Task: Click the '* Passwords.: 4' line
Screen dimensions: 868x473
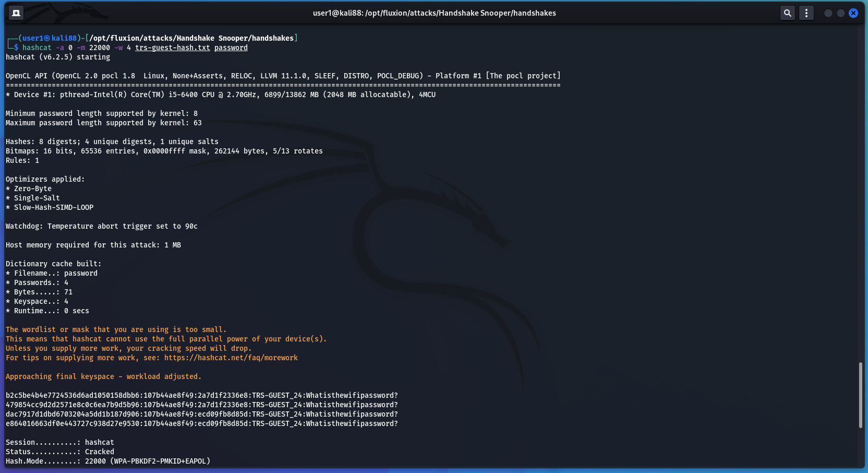Action: click(x=37, y=282)
